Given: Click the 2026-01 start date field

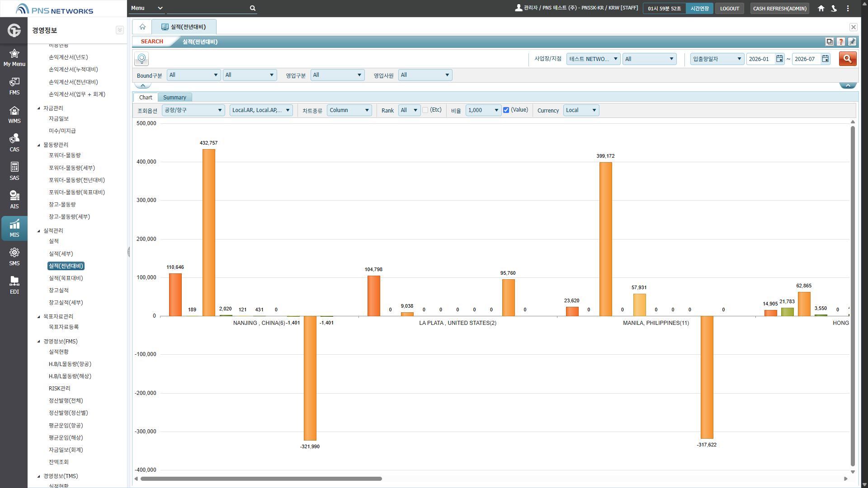Looking at the screenshot, I should click(760, 59).
